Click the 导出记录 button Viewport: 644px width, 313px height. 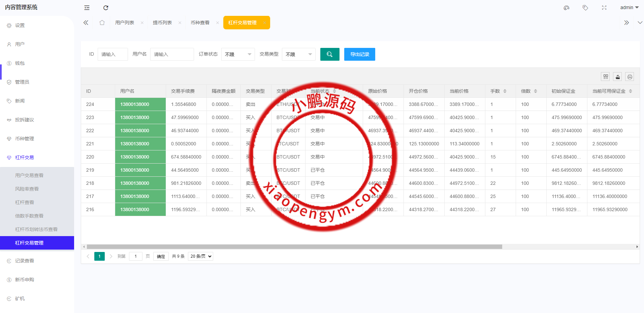click(359, 54)
